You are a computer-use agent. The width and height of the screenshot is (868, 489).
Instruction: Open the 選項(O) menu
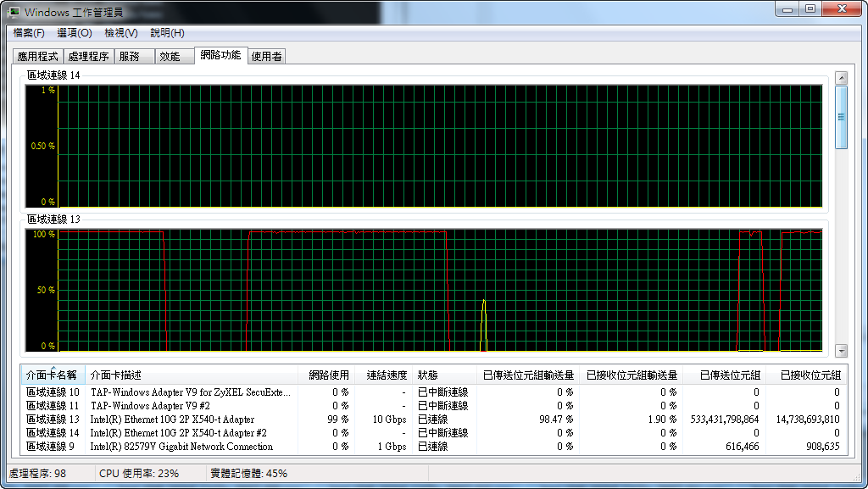pos(75,33)
